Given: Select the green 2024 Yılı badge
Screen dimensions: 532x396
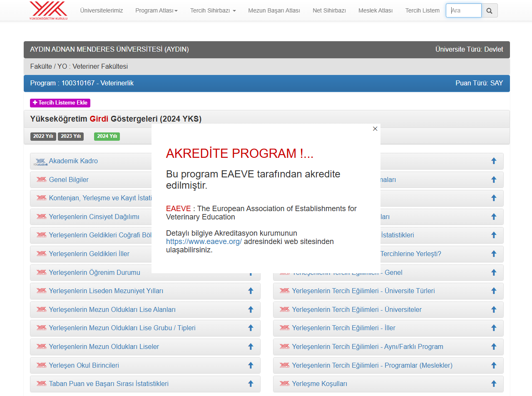Looking at the screenshot, I should [107, 136].
